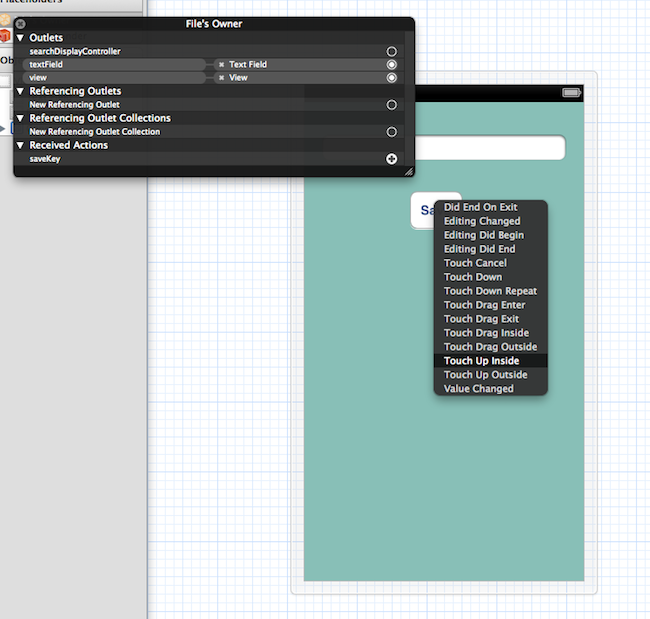The width and height of the screenshot is (650, 619).
Task: Click New Referencing Outlet Collection circle
Action: [391, 132]
